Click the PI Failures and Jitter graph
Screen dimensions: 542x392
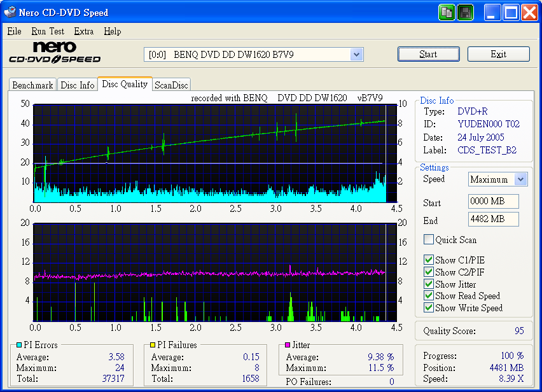point(215,272)
